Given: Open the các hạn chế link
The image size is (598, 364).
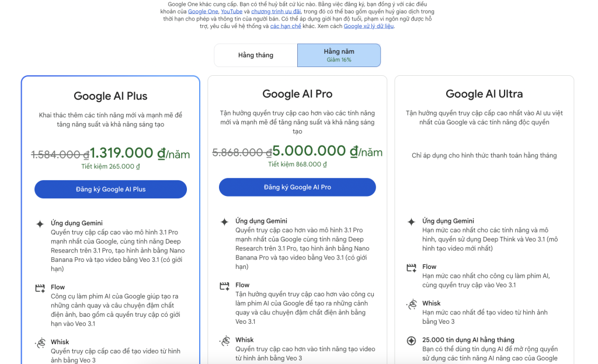Looking at the screenshot, I should [285, 26].
